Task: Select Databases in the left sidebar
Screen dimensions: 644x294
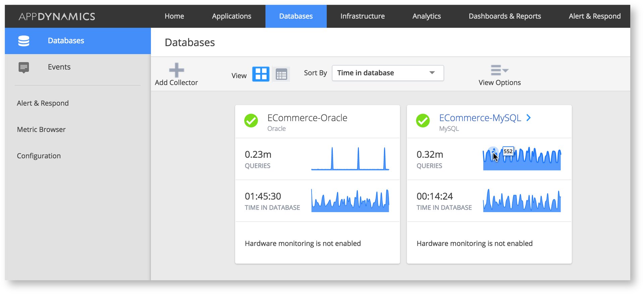Action: pos(78,41)
